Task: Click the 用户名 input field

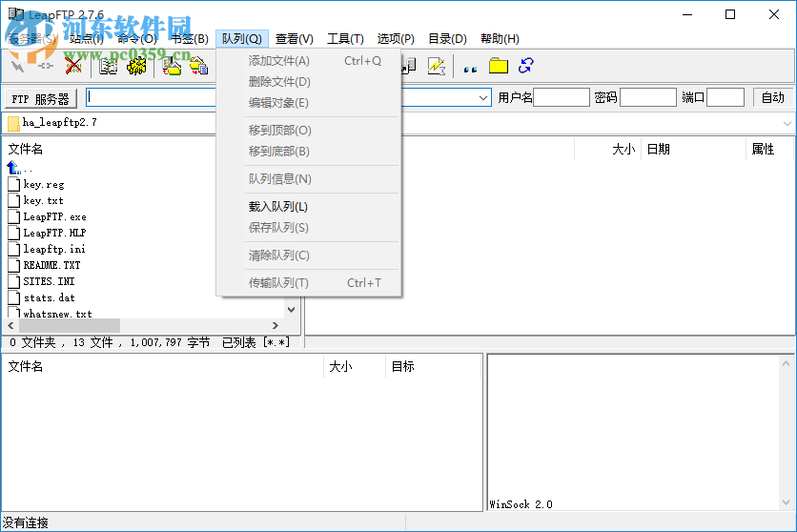Action: (x=562, y=97)
